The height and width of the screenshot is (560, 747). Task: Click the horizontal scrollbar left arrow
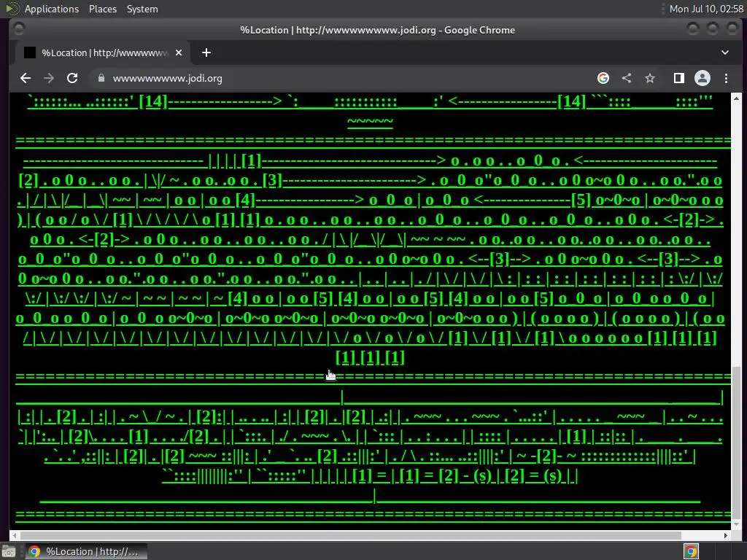(x=15, y=535)
